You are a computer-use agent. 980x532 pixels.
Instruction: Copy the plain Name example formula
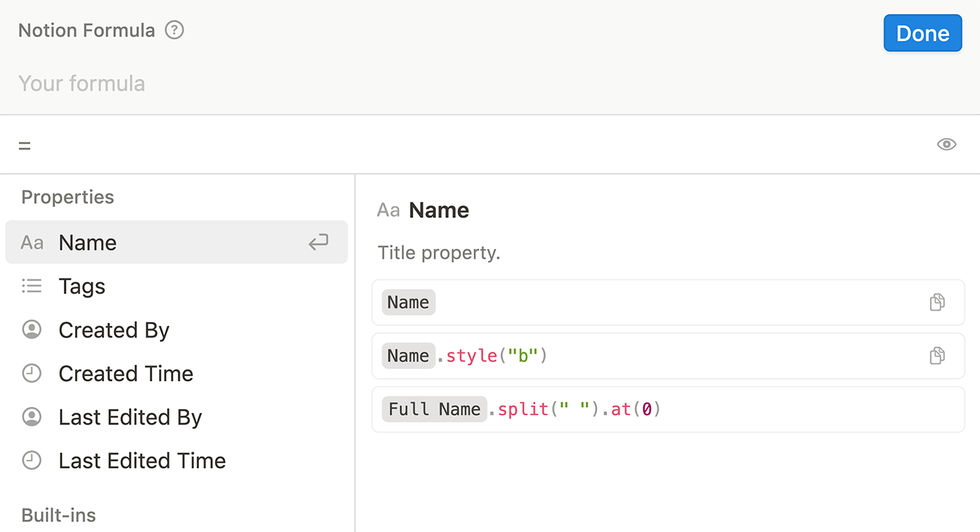coord(937,302)
